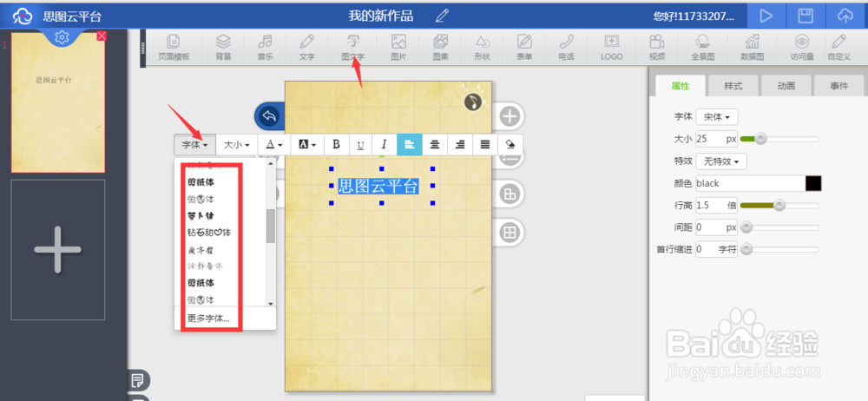Image resolution: width=868 pixels, height=401 pixels.
Task: Collapse the 字体 font dropdown in toolbar
Action: coord(194,145)
